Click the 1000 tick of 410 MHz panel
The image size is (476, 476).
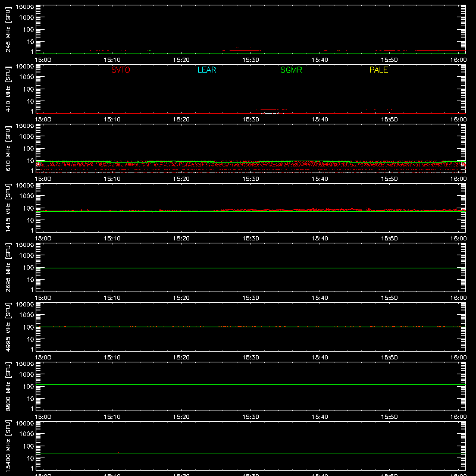coord(27,77)
